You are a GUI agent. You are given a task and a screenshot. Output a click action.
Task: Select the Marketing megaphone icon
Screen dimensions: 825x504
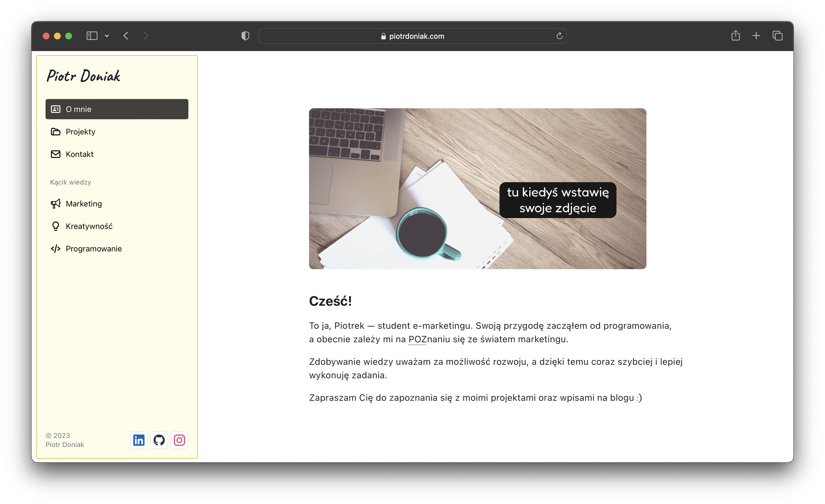pyautogui.click(x=56, y=204)
